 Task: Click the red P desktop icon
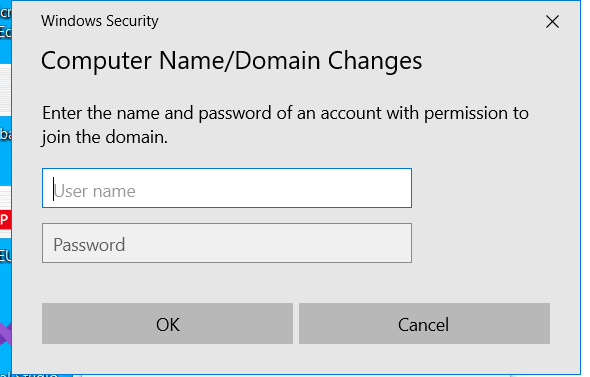5,220
